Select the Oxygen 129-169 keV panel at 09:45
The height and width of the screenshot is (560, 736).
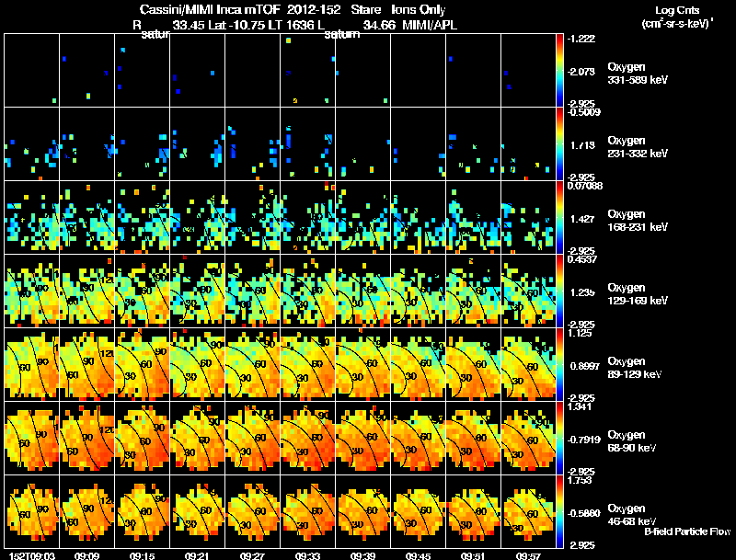[418, 291]
